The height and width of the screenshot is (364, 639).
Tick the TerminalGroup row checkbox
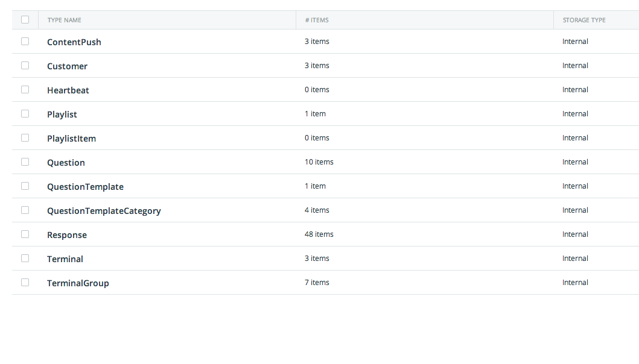pos(25,282)
